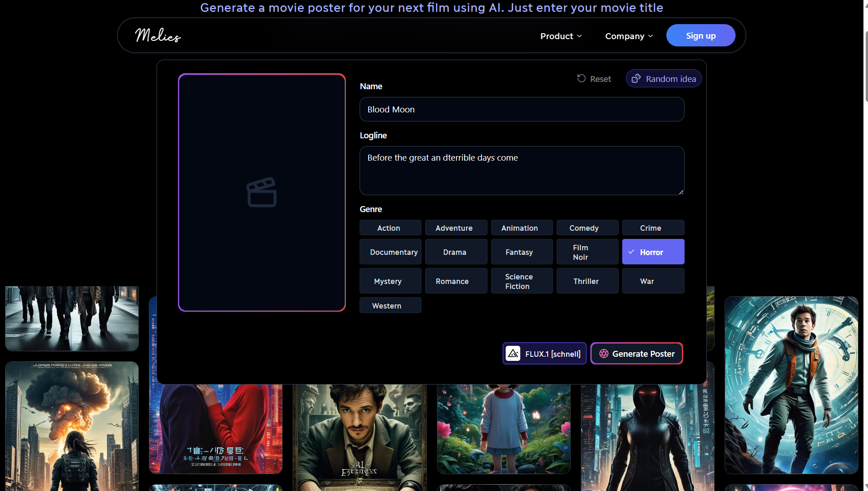The height and width of the screenshot is (491, 868).
Task: Open the time traveler clock poster
Action: pyautogui.click(x=791, y=385)
